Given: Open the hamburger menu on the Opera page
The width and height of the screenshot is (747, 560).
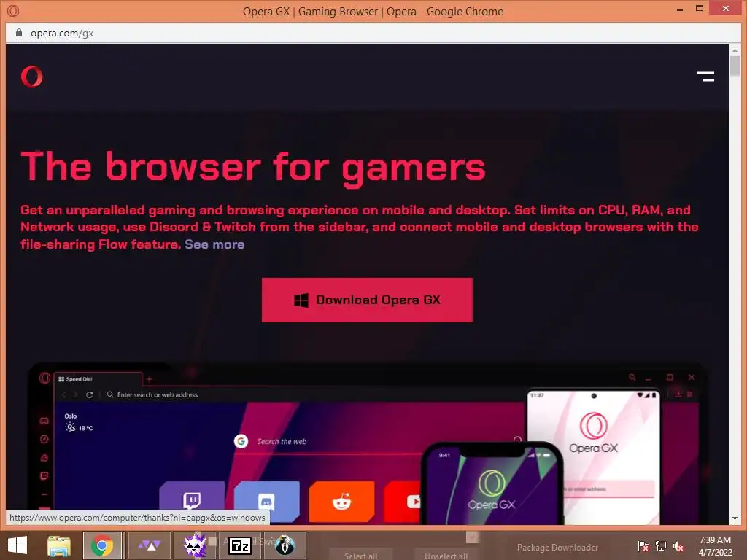Looking at the screenshot, I should [x=705, y=76].
